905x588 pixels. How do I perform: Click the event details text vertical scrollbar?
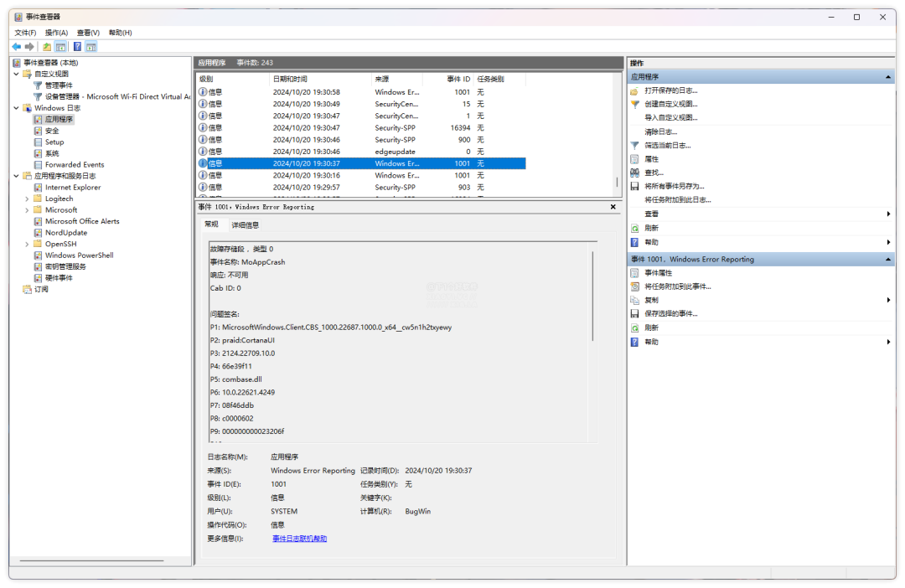(x=593, y=293)
